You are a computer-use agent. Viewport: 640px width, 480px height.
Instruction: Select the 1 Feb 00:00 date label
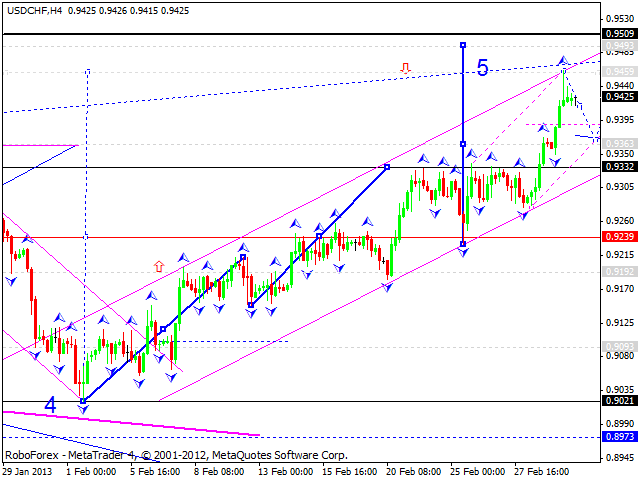pos(92,471)
